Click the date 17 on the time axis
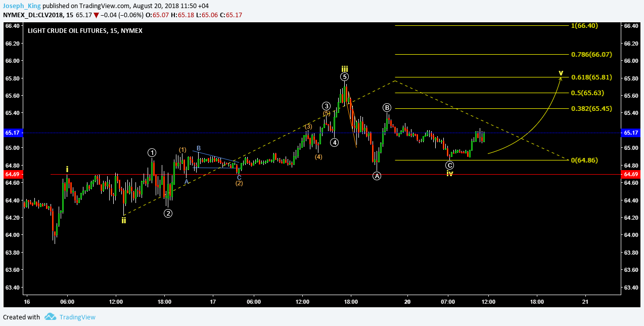Screen dimensions: 644x326 click(213, 301)
